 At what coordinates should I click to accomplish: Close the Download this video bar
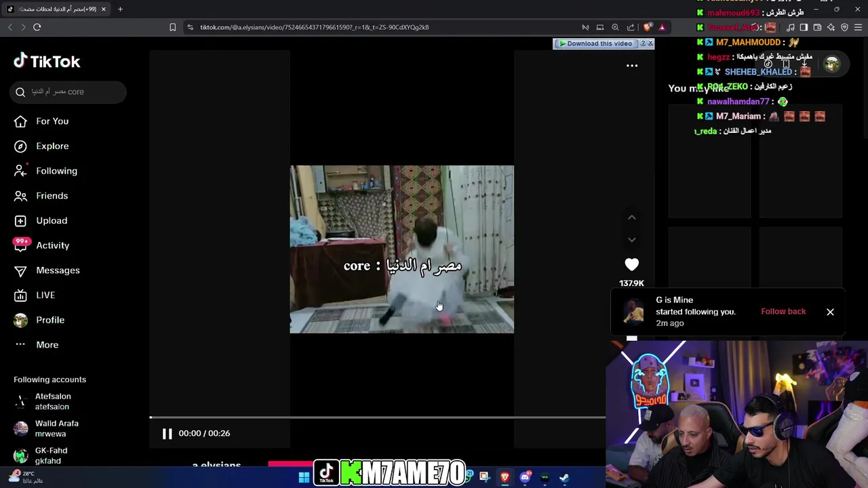[x=650, y=43]
